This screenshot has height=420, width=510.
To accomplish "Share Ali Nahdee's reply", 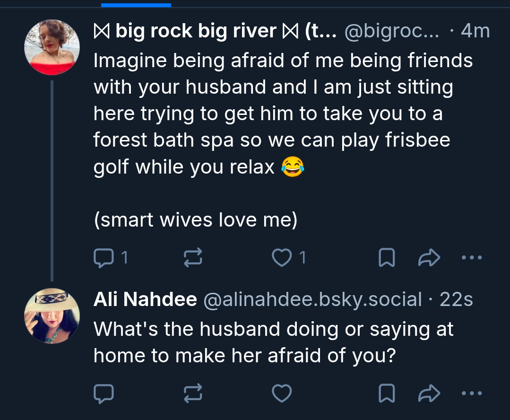I will point(429,393).
